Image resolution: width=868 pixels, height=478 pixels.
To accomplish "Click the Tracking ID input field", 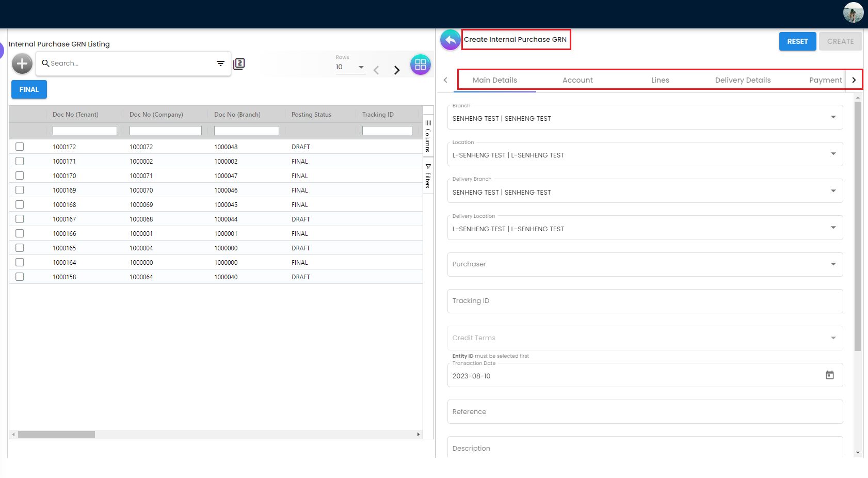I will [645, 301].
